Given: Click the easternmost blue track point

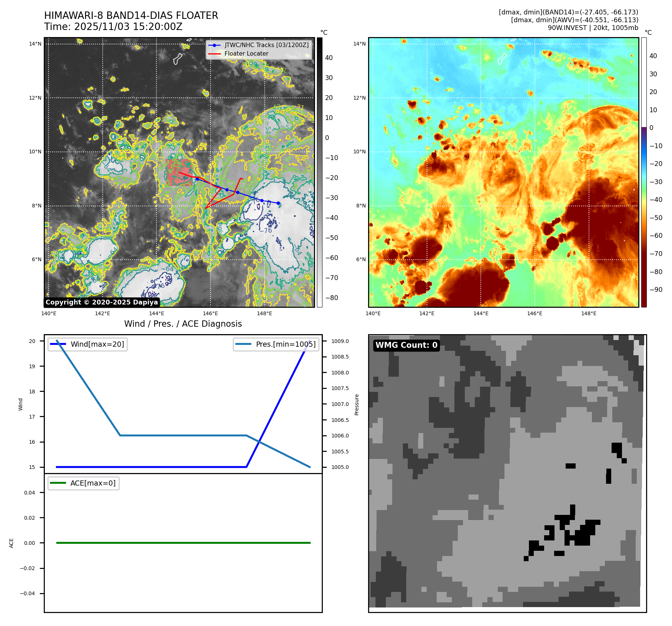Looking at the screenshot, I should pos(278,203).
